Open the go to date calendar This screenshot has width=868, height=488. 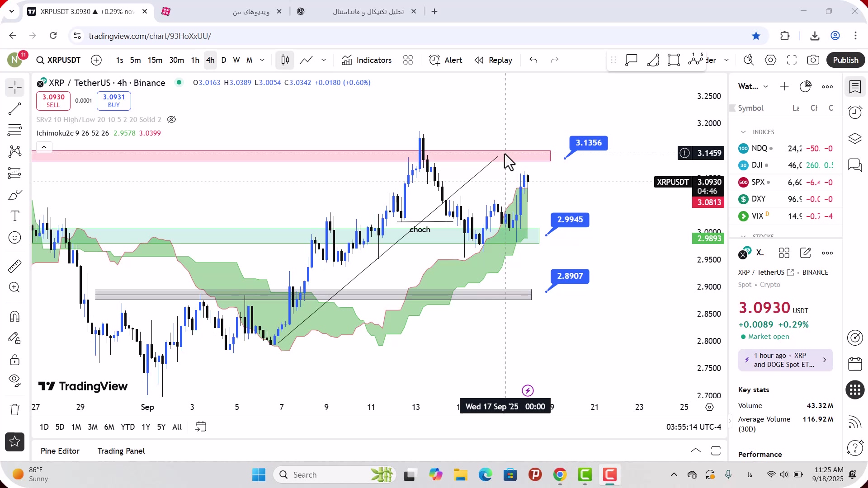[x=201, y=427]
